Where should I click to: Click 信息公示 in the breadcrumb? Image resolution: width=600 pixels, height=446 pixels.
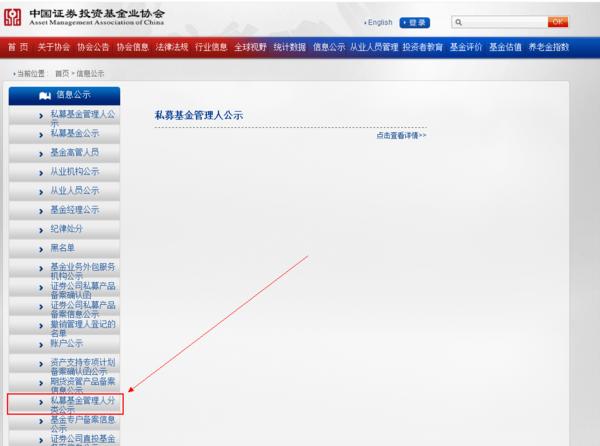point(90,73)
